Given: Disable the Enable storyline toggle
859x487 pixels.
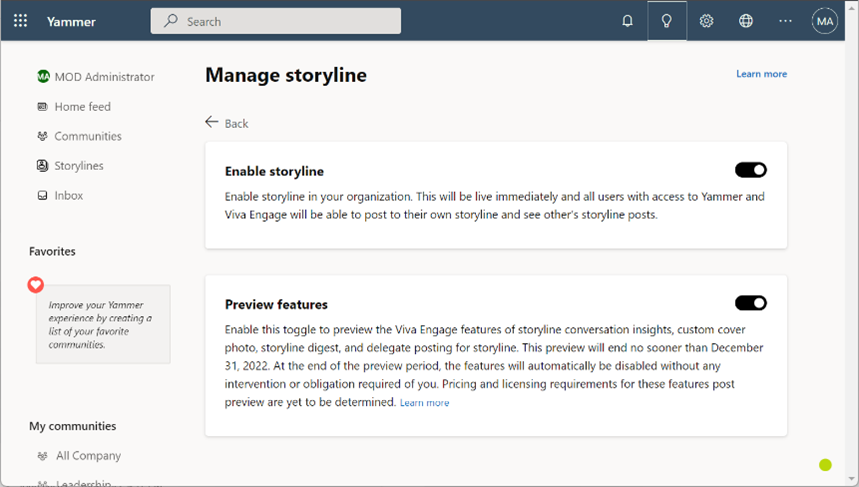Looking at the screenshot, I should (751, 170).
